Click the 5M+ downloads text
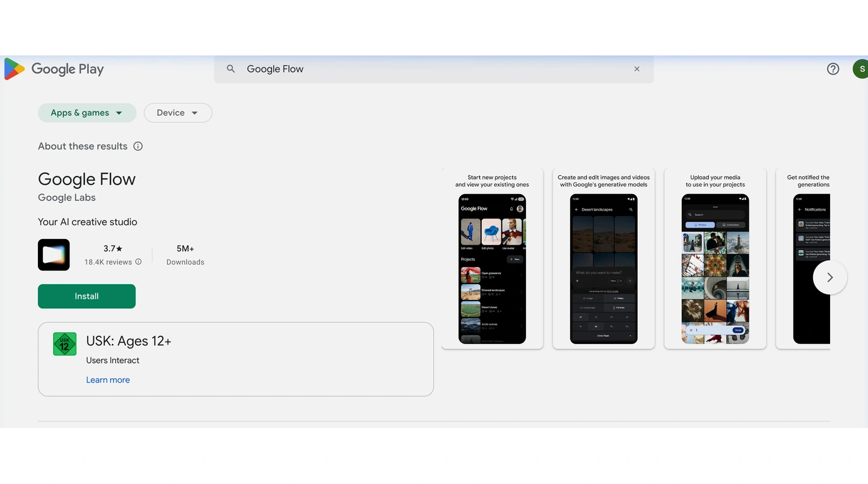Image resolution: width=868 pixels, height=484 pixels. click(x=185, y=249)
